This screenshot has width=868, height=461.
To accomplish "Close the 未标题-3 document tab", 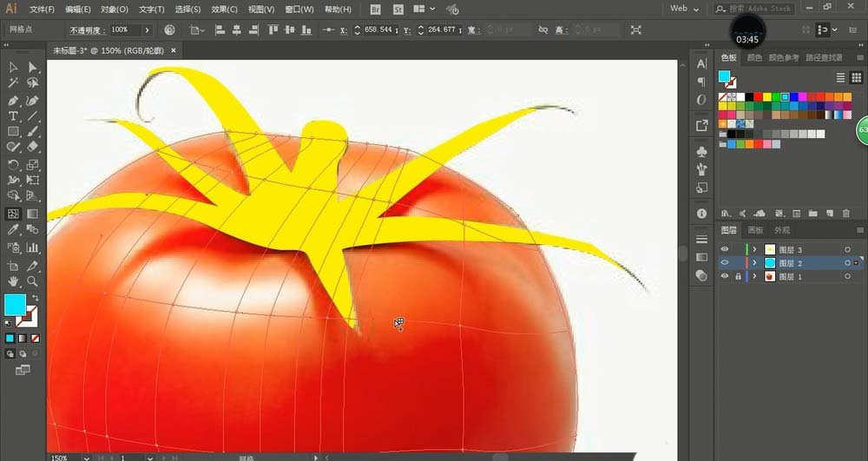I will pos(174,50).
